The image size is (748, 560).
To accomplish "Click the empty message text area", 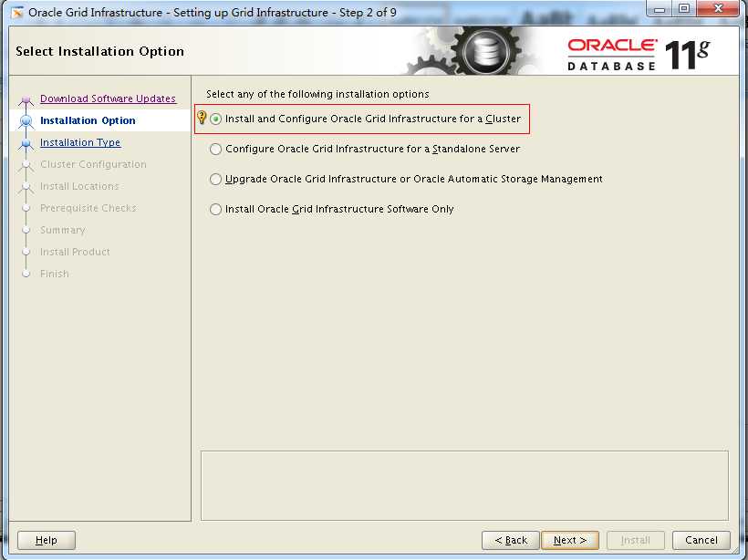I will pyautogui.click(x=464, y=485).
